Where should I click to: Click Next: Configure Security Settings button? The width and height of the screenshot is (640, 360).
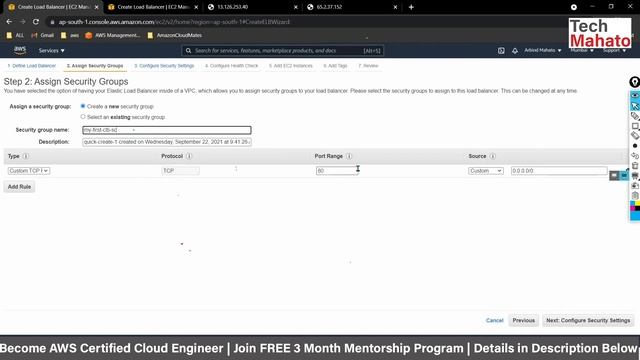tap(588, 320)
